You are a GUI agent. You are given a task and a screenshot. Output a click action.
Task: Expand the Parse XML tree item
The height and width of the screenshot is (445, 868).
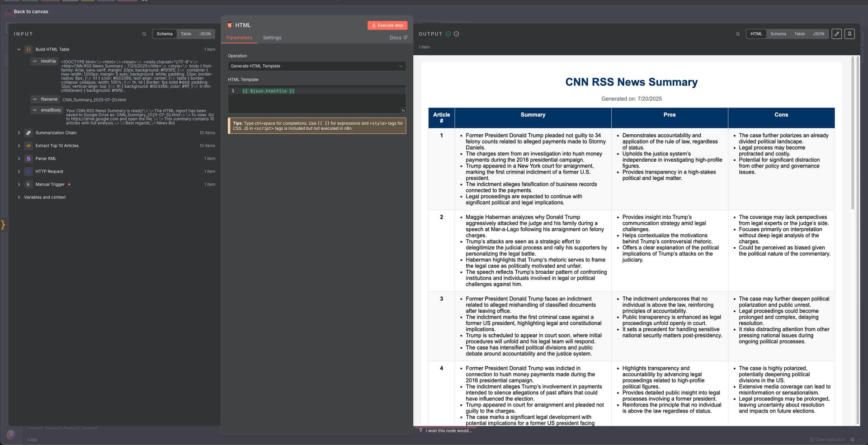pos(19,159)
